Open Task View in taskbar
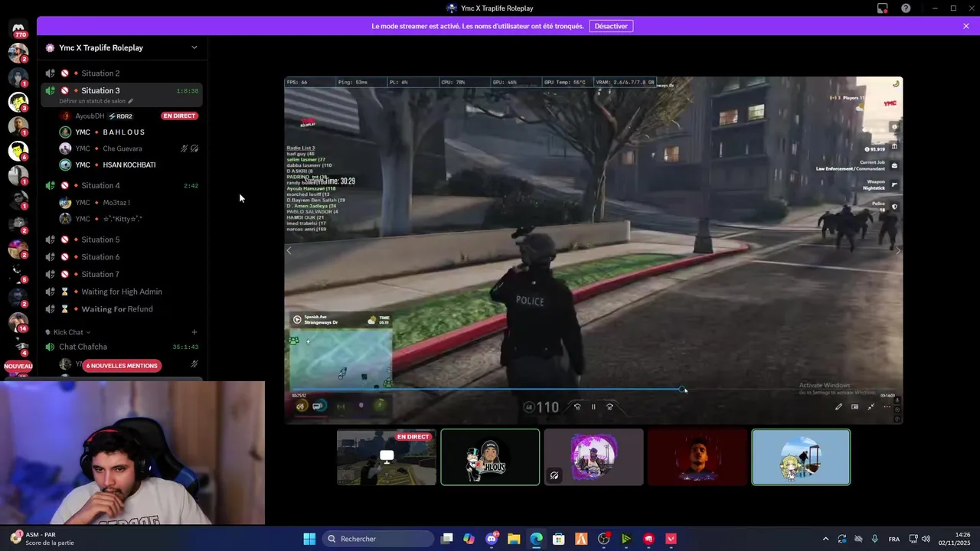 pos(447,539)
